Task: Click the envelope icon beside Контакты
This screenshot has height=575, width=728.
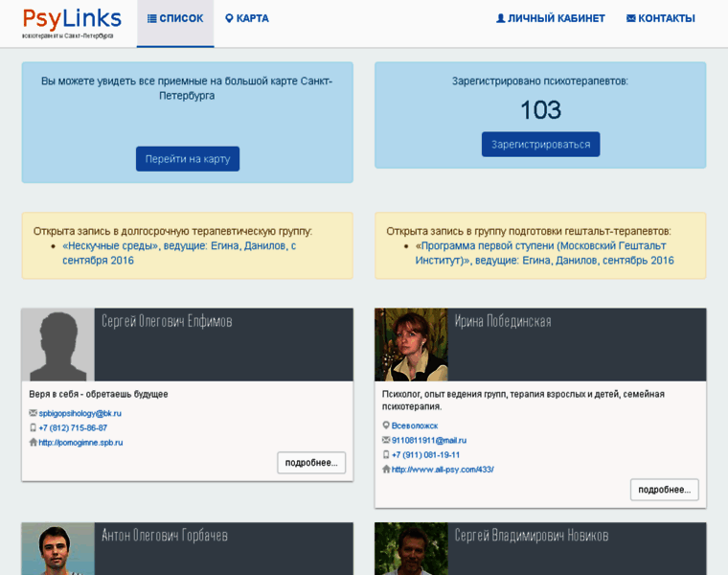Action: click(630, 18)
